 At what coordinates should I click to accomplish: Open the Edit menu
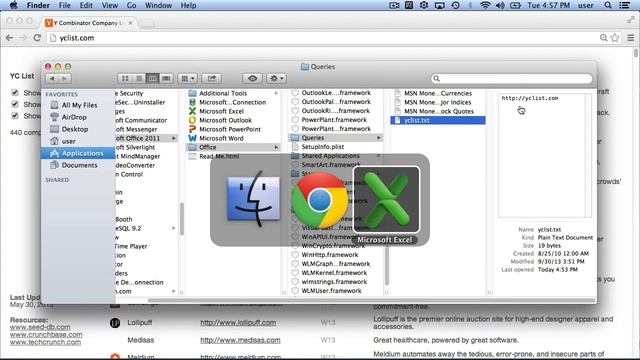(86, 5)
